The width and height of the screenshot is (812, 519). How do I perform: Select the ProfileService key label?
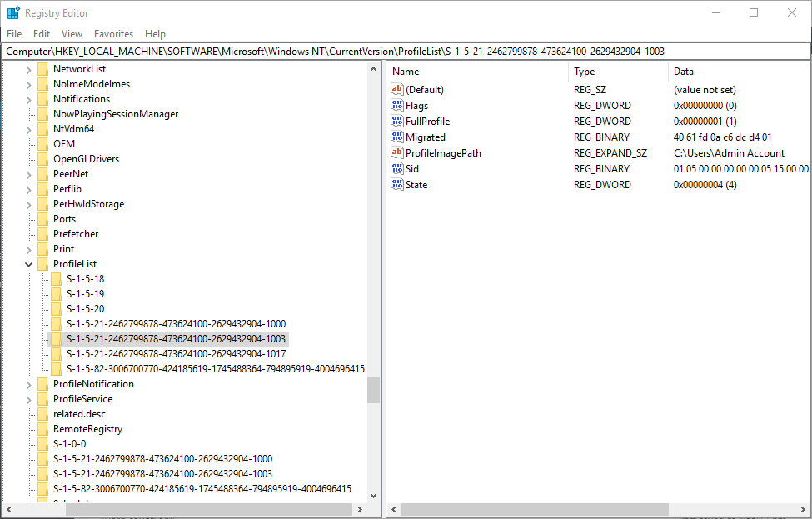(x=82, y=399)
